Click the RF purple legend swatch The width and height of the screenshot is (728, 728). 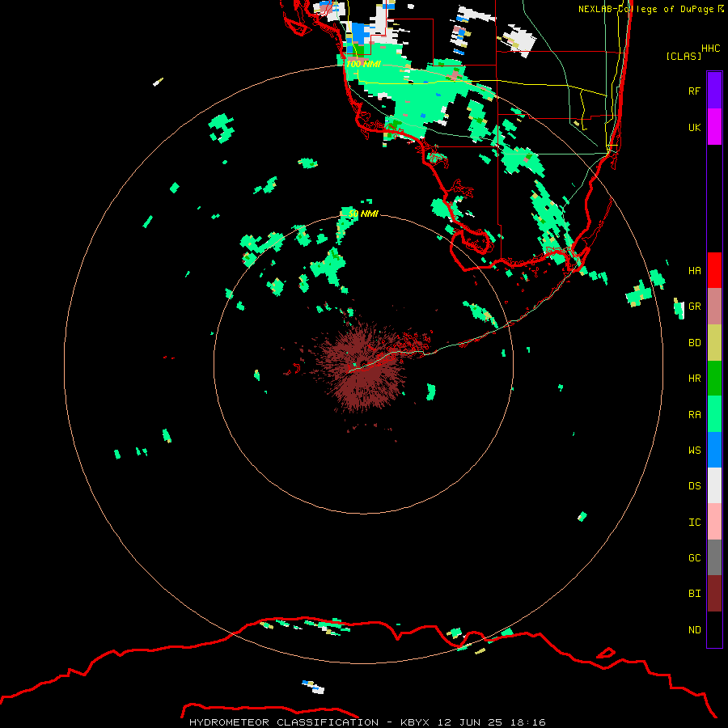pos(714,91)
